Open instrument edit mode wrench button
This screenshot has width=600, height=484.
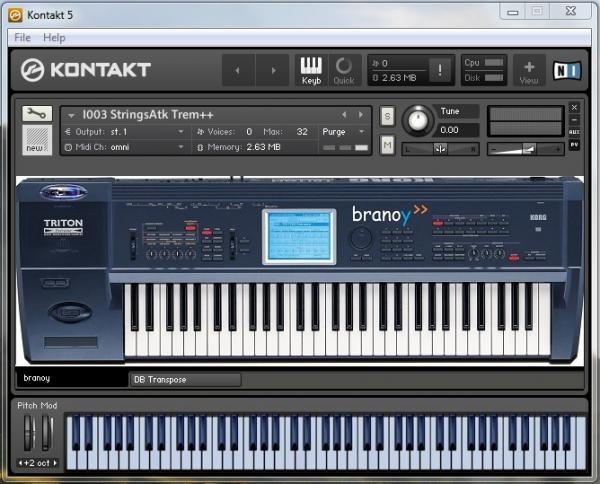point(37,114)
